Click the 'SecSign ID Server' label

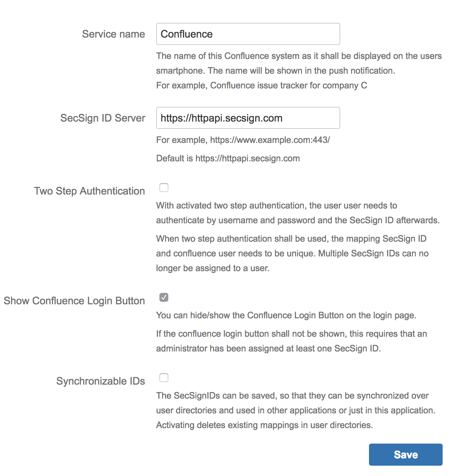click(x=103, y=118)
